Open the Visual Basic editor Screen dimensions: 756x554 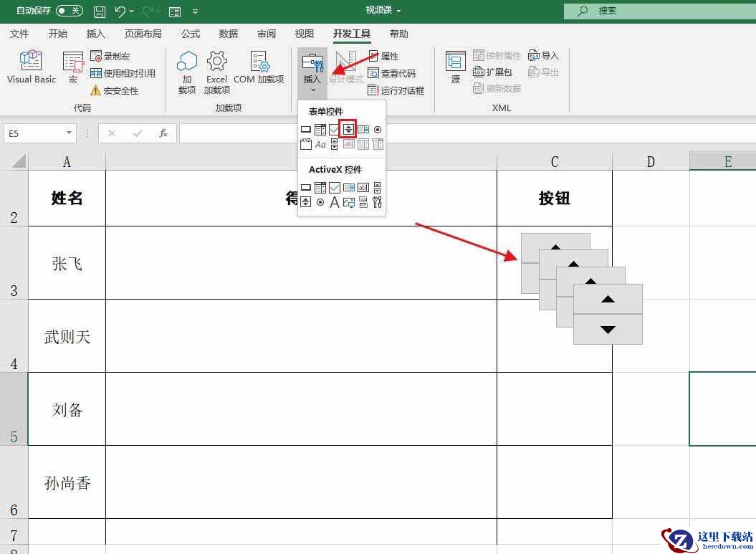[31, 67]
